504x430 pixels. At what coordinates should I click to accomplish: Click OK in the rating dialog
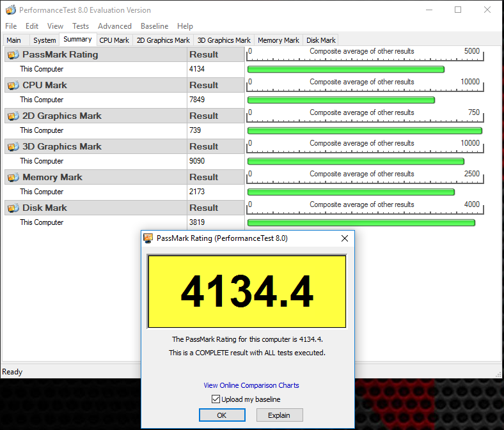click(x=222, y=415)
